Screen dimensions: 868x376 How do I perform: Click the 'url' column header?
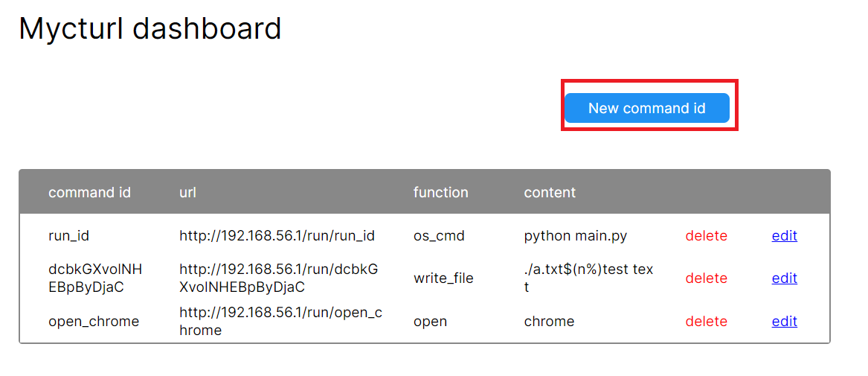point(187,192)
